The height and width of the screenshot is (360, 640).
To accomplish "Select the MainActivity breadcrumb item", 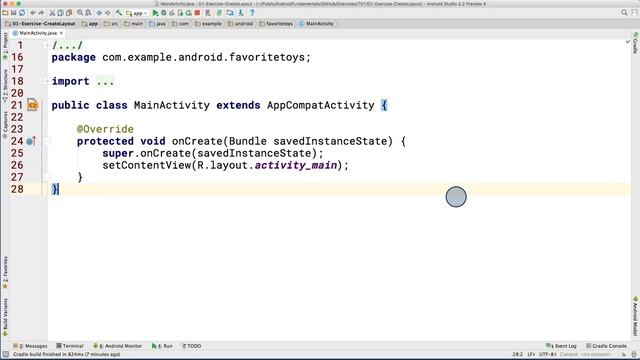I will (x=317, y=24).
